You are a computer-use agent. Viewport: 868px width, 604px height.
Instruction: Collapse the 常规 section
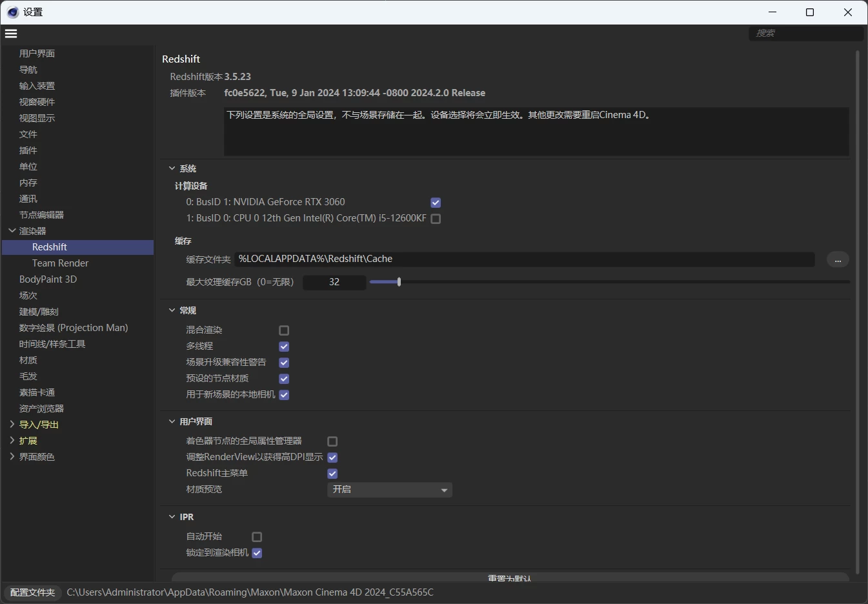tap(172, 310)
